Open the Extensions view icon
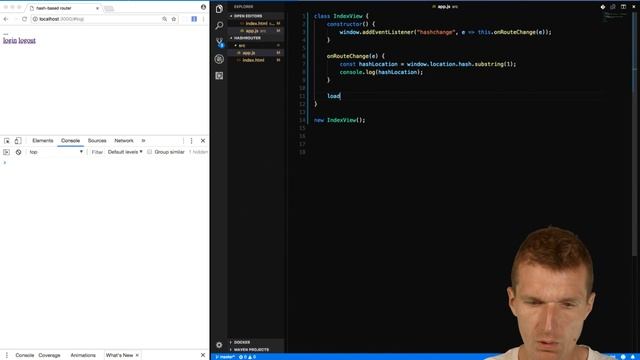The image size is (640, 360). 219,76
